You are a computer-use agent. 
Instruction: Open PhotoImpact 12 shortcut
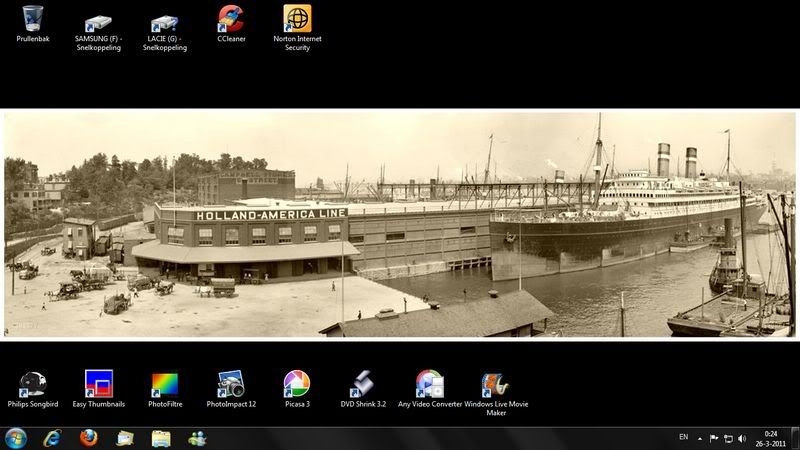coord(231,389)
